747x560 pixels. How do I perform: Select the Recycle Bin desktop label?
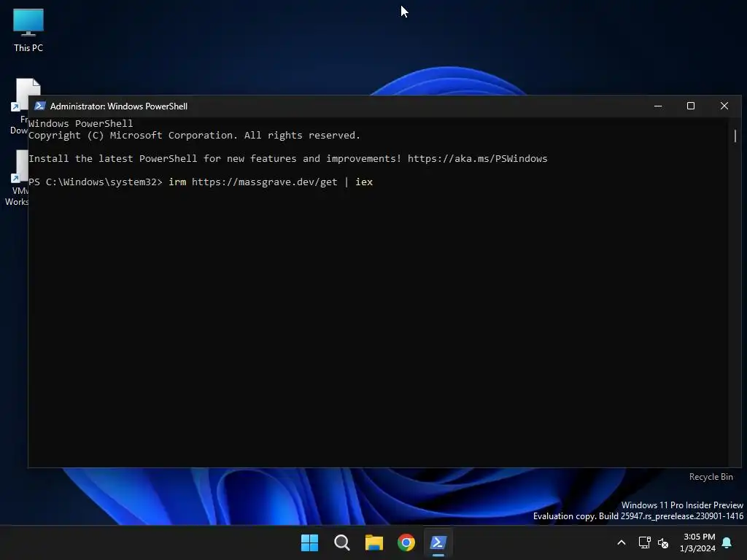pos(711,477)
